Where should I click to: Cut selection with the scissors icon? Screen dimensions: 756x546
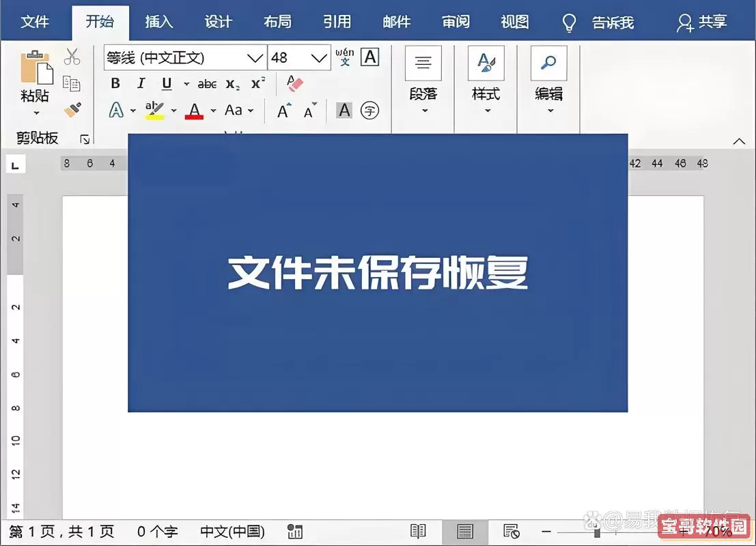click(72, 57)
